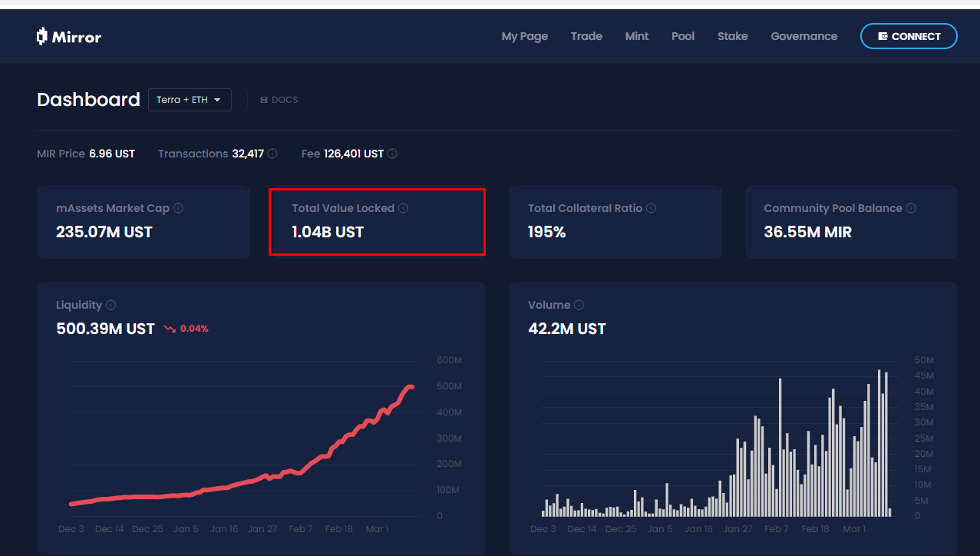980x556 pixels.
Task: Go to Governance
Action: [x=804, y=36]
